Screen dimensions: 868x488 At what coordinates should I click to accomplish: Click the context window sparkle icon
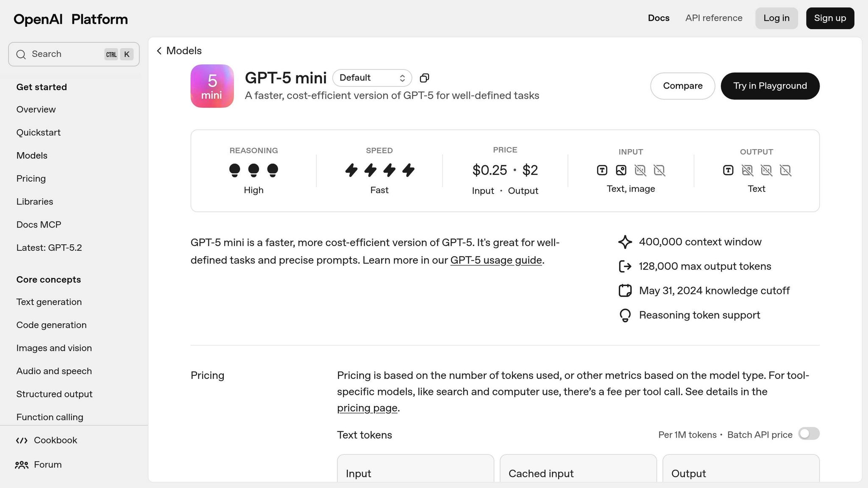click(625, 242)
